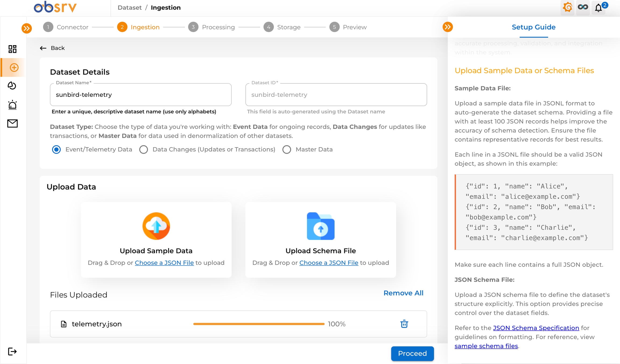Screen dimensions: 620x364
Task: Open the alerts siren icon in sidebar
Action: click(12, 105)
